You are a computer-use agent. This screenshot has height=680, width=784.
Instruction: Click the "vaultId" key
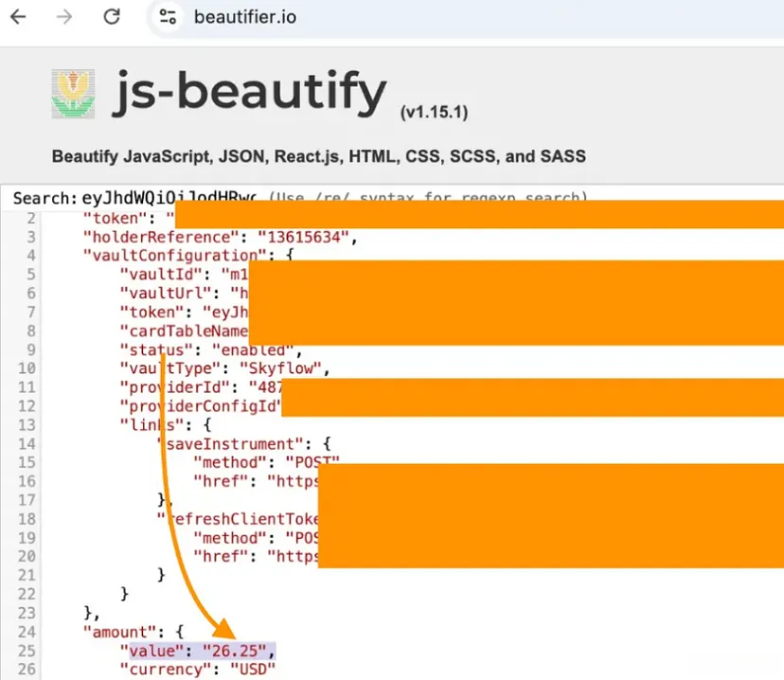pos(161,274)
